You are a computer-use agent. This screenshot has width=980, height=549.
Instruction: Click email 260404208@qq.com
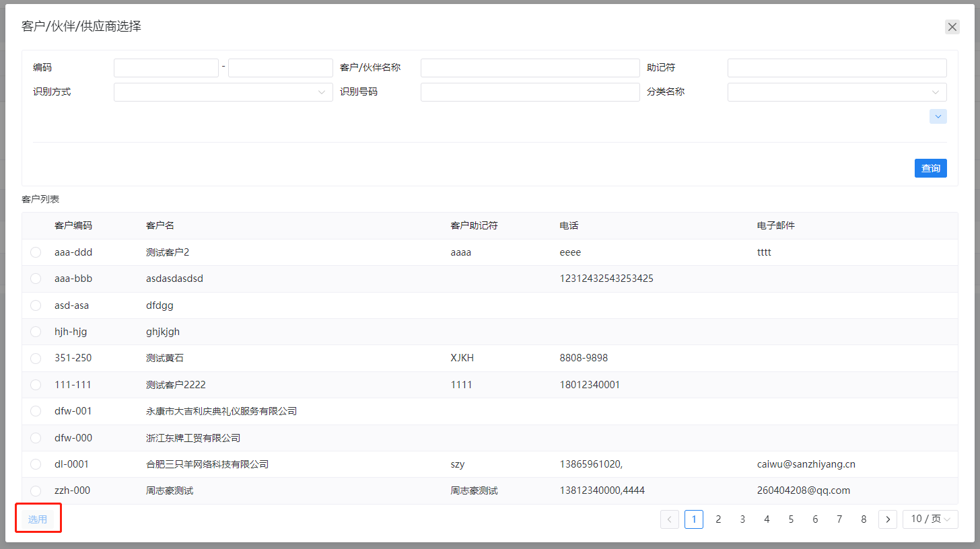point(804,490)
